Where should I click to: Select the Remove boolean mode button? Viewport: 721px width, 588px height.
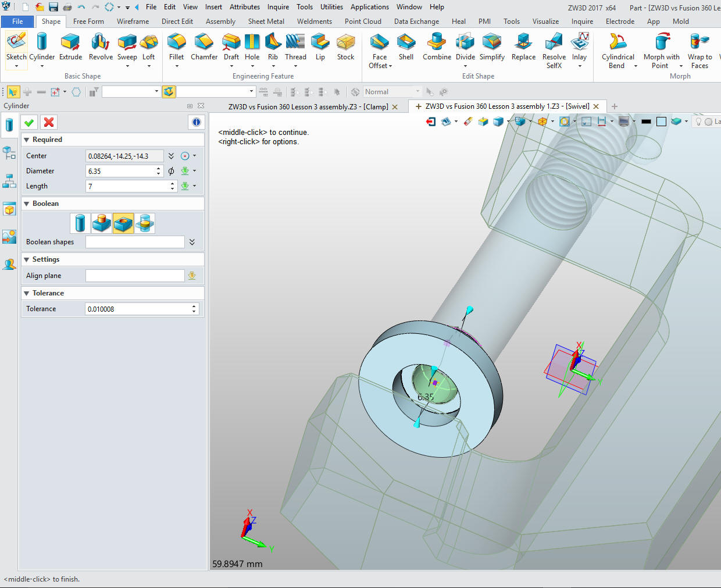click(123, 223)
